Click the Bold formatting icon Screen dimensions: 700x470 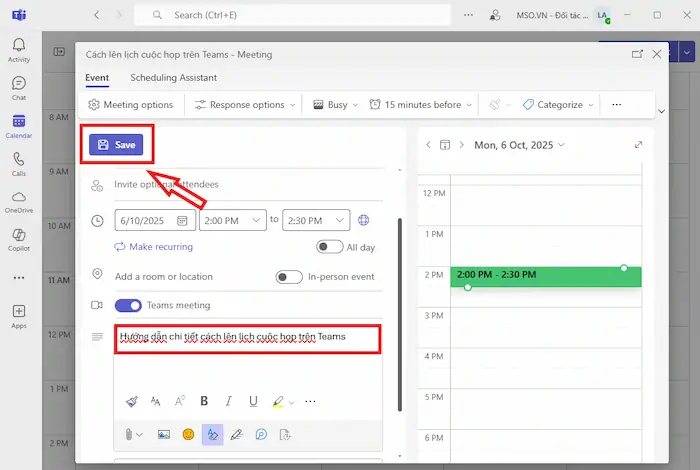point(204,401)
